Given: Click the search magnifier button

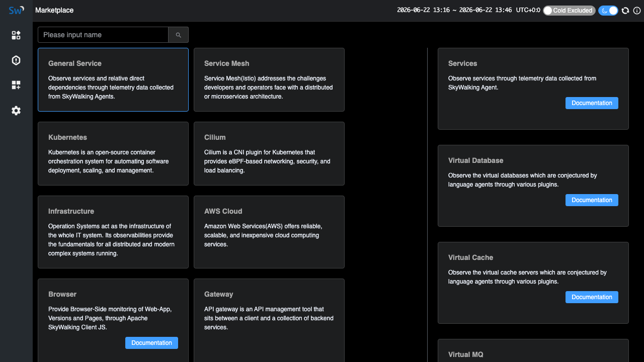Looking at the screenshot, I should click(x=178, y=35).
